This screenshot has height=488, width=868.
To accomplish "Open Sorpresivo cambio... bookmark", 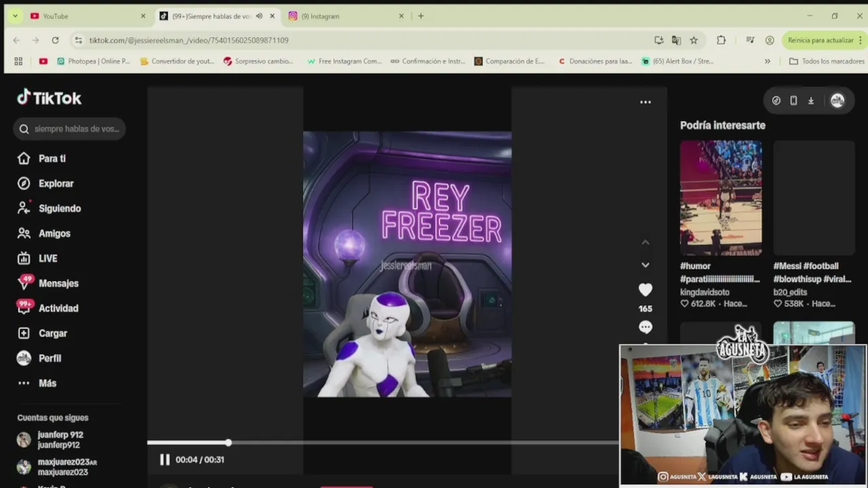I will coord(258,61).
